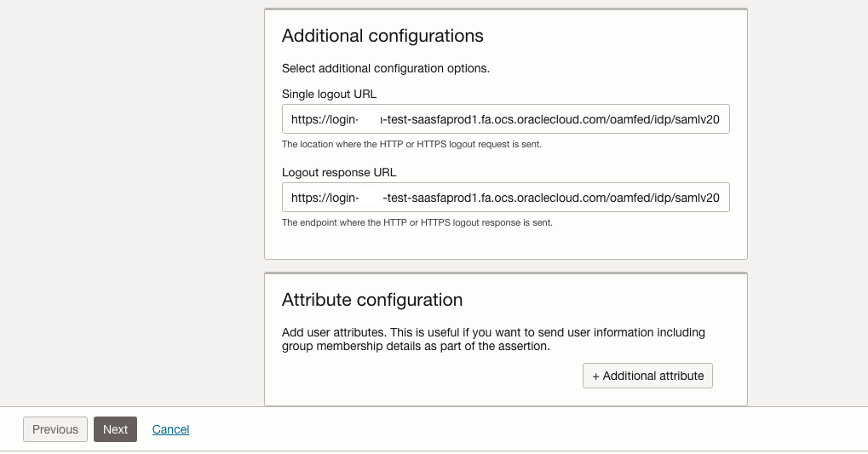Image resolution: width=868 pixels, height=454 pixels.
Task: Select the Single logout URL label
Action: (x=329, y=94)
